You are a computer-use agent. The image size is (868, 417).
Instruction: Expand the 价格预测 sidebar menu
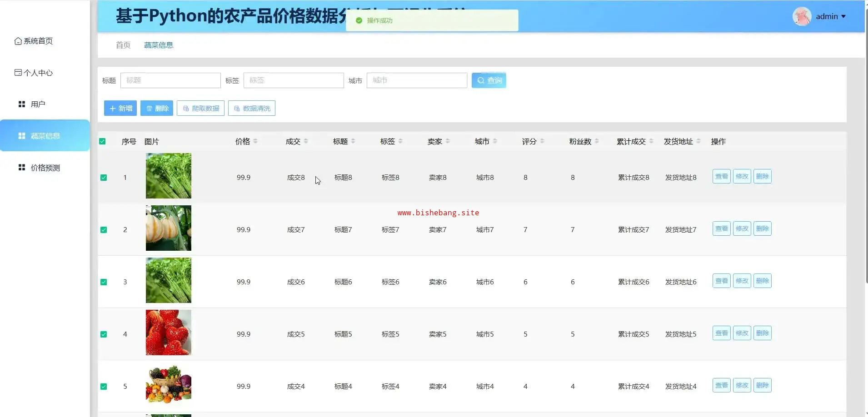point(45,168)
